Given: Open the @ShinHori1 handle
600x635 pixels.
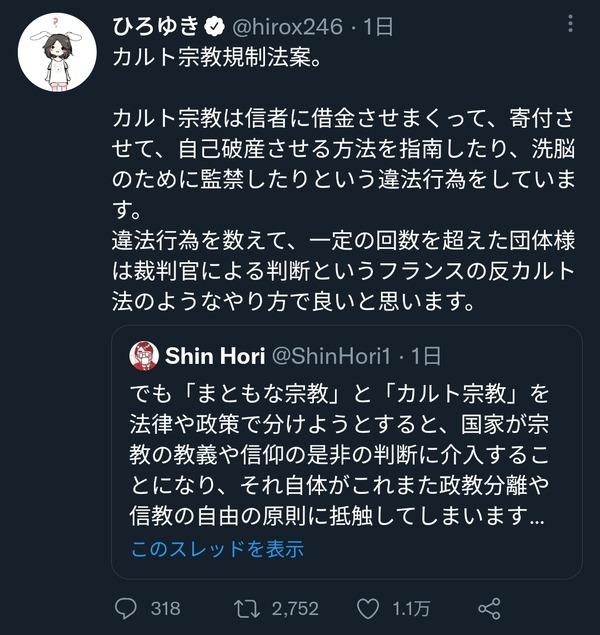Looking at the screenshot, I should [x=331, y=356].
